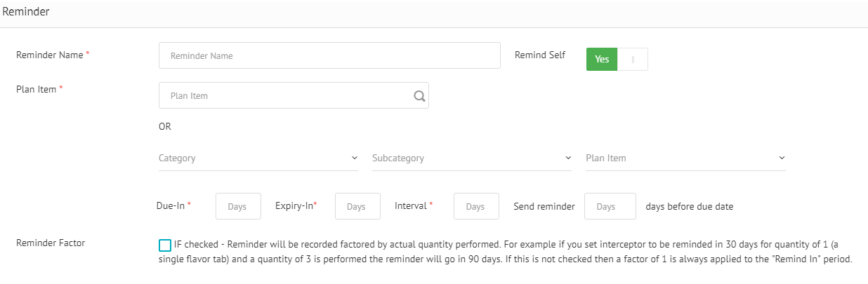The height and width of the screenshot is (284, 868).
Task: Expand the Subcategory dropdown
Action: (x=472, y=158)
